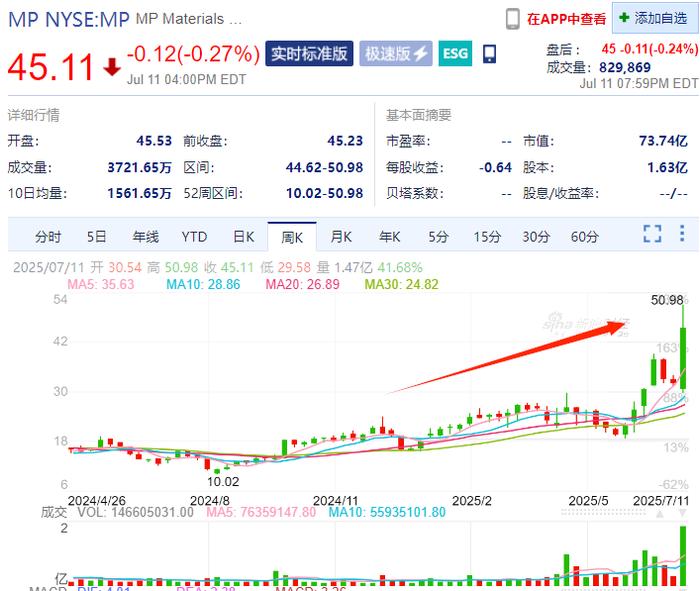Click the 50.98 high price marker
This screenshot has height=591, width=700.
667,300
